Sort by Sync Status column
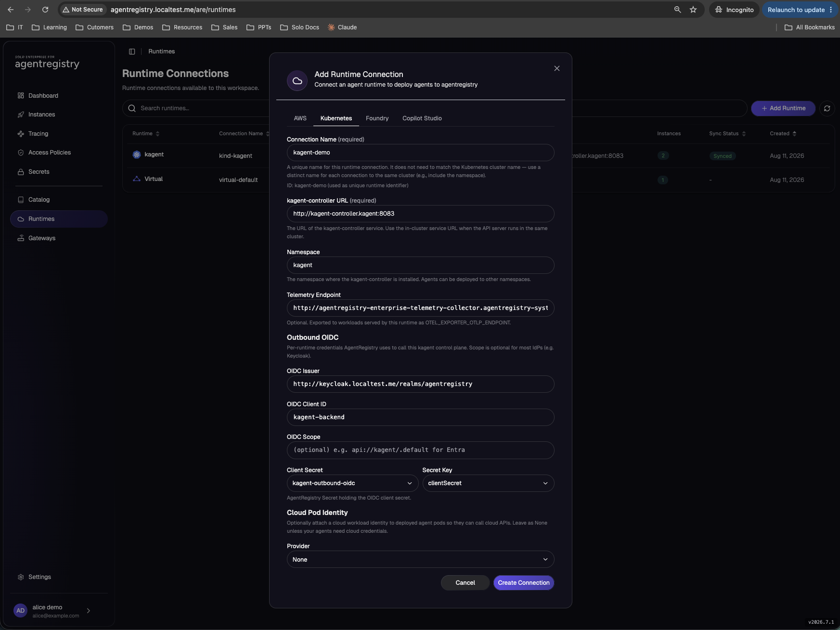Viewport: 840px width, 630px height. tap(727, 134)
